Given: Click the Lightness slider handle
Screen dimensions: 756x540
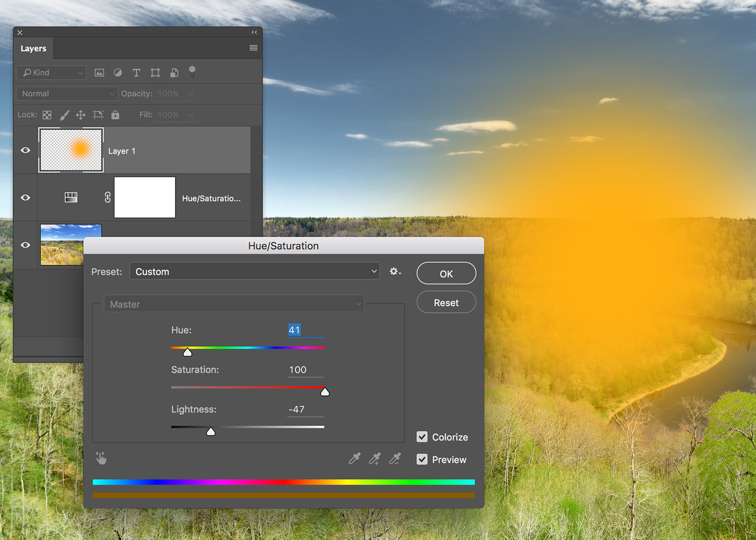Looking at the screenshot, I should pyautogui.click(x=211, y=431).
